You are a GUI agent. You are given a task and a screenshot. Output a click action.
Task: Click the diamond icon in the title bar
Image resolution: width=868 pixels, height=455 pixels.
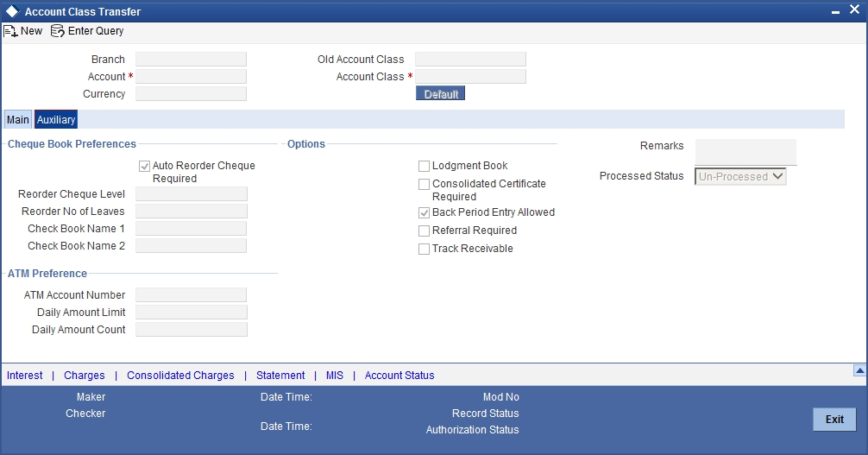tap(12, 11)
